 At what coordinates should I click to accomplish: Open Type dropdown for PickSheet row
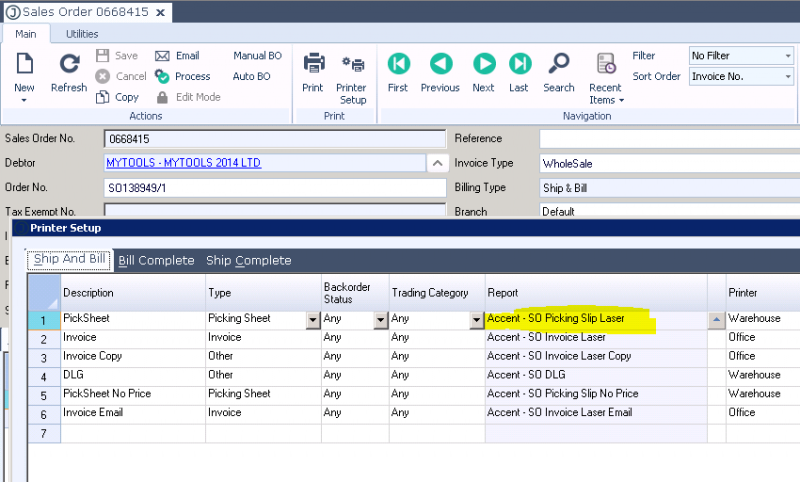313,320
